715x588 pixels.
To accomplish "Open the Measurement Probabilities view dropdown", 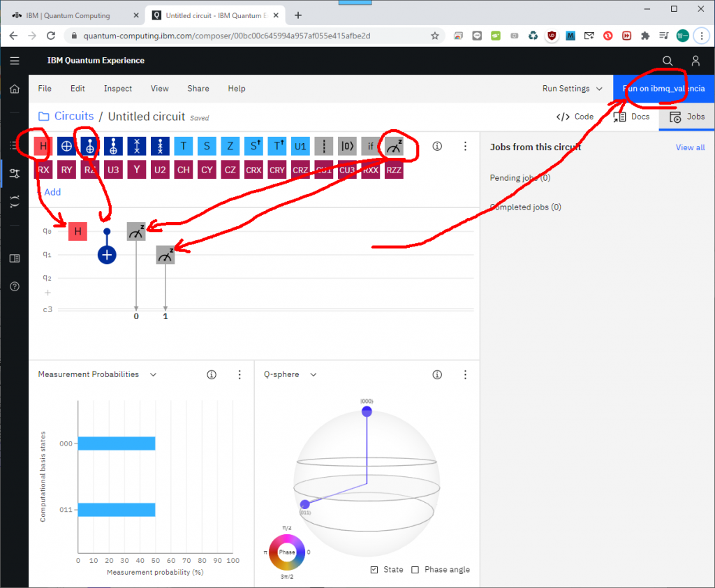I will tap(153, 375).
